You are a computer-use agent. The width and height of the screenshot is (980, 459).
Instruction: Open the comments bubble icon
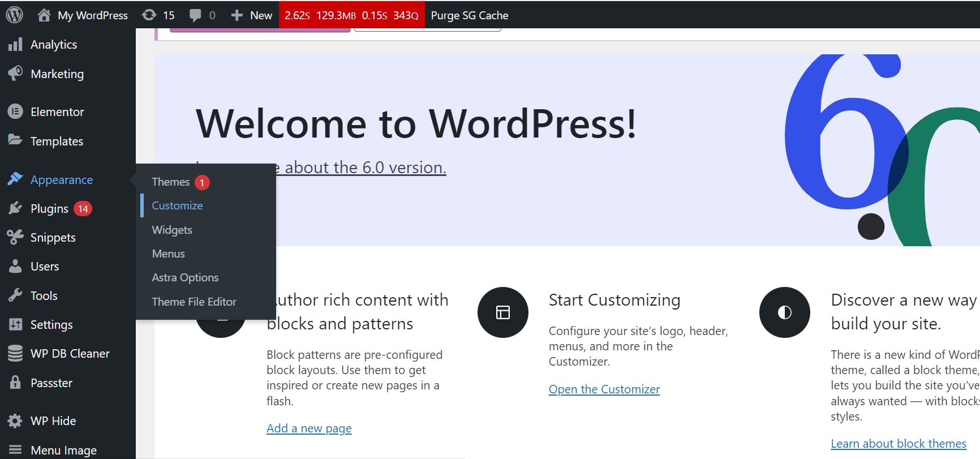(195, 15)
